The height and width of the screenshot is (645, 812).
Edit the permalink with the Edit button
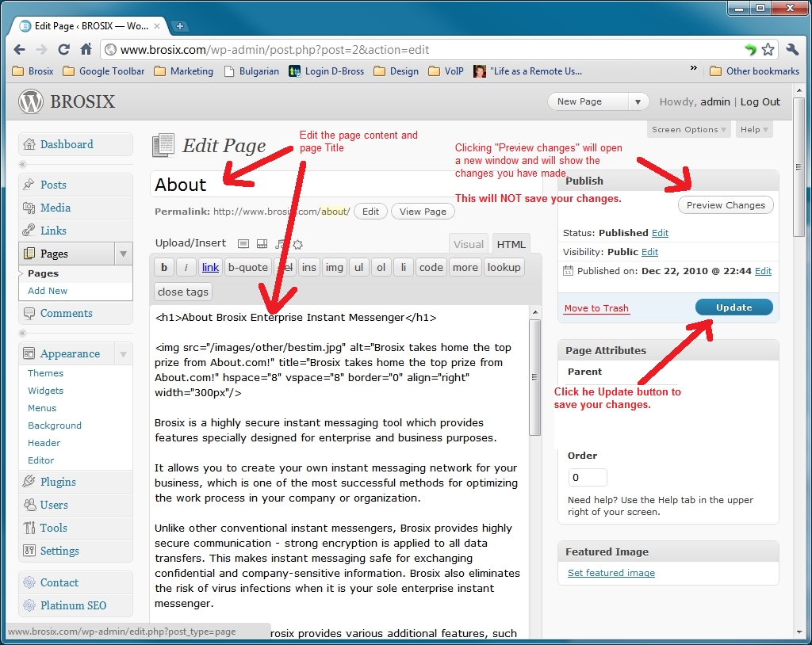tap(370, 212)
